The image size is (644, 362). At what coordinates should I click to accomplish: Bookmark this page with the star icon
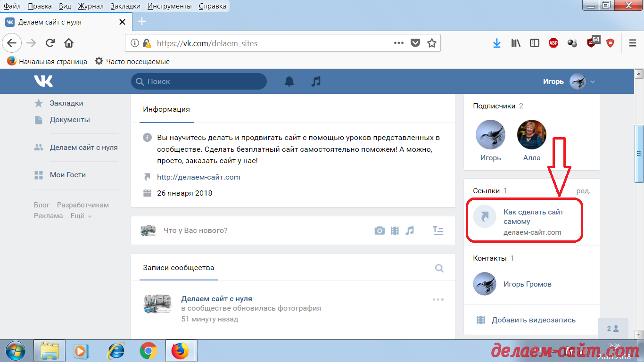coord(431,43)
